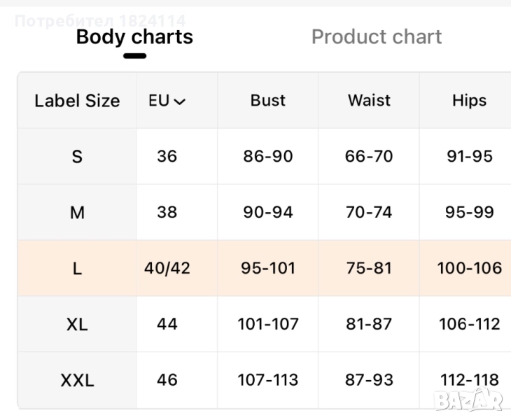Click the 100-106 hips measurement cell
This screenshot has height=420, width=511.
[x=469, y=268]
